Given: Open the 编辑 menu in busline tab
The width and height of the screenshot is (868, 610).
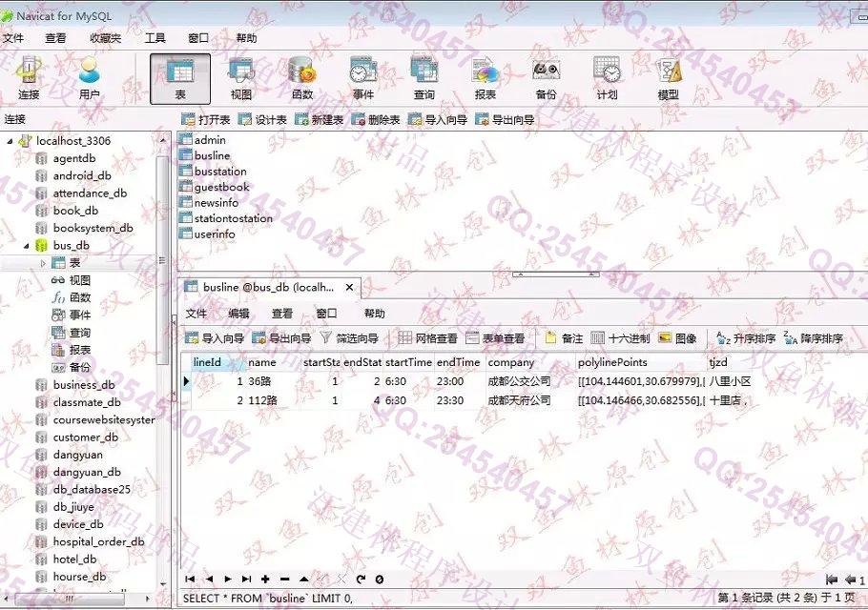Looking at the screenshot, I should [x=238, y=314].
